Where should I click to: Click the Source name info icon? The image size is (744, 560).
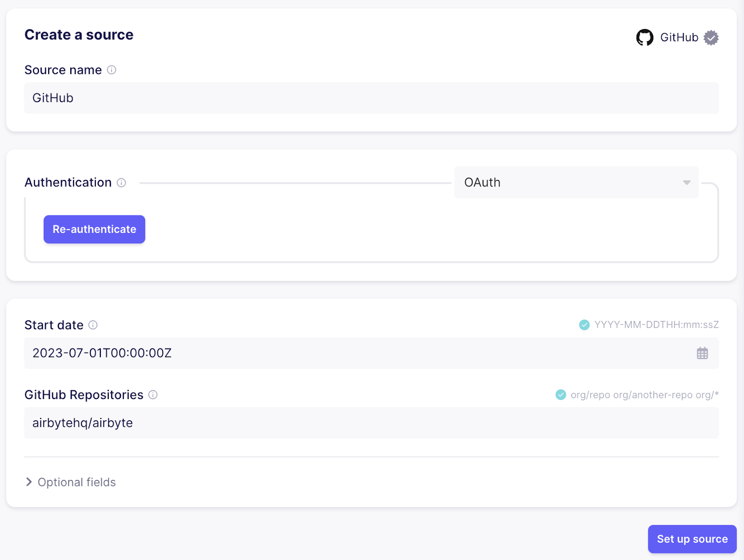[111, 70]
